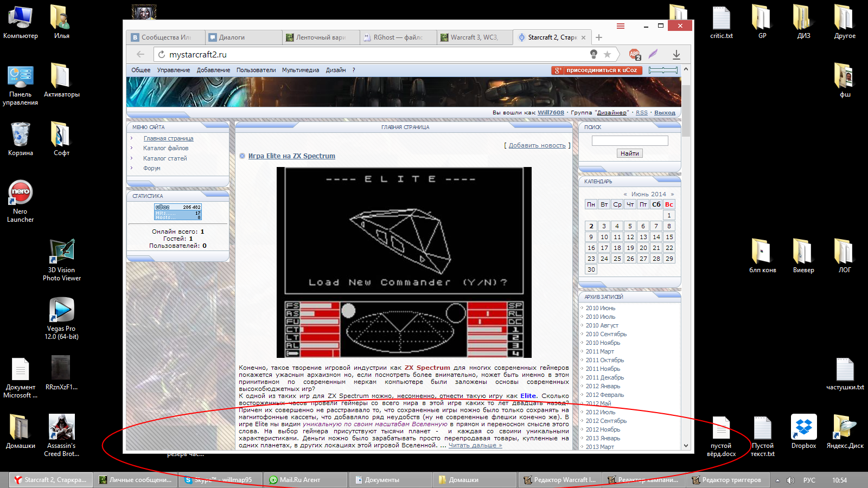Viewport: 868px width, 488px height.
Task: Open the Софт desktop folder
Action: point(61,139)
